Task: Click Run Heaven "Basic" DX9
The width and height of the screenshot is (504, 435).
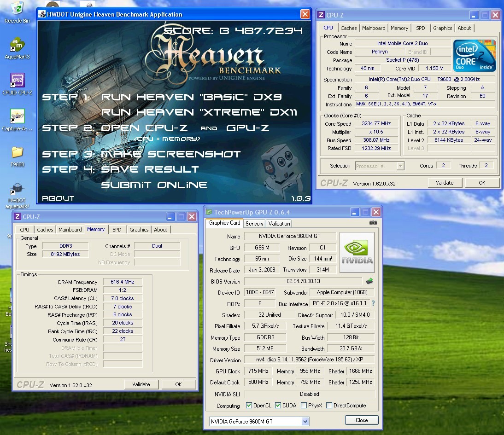Action: 191,97
